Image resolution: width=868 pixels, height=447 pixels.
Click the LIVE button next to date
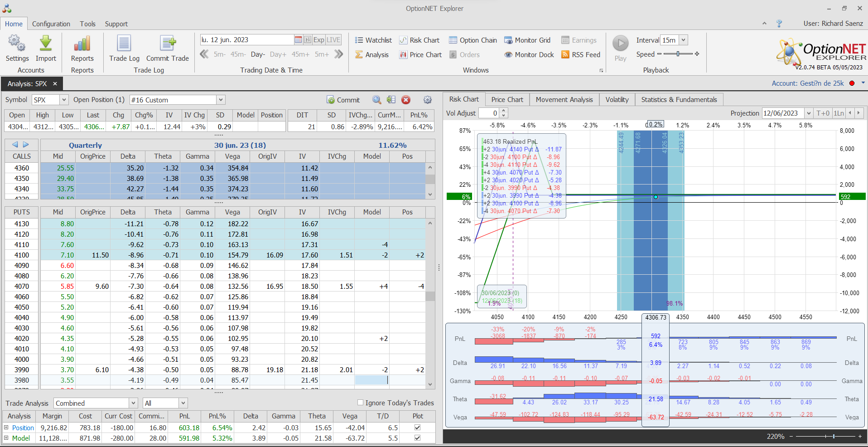333,40
